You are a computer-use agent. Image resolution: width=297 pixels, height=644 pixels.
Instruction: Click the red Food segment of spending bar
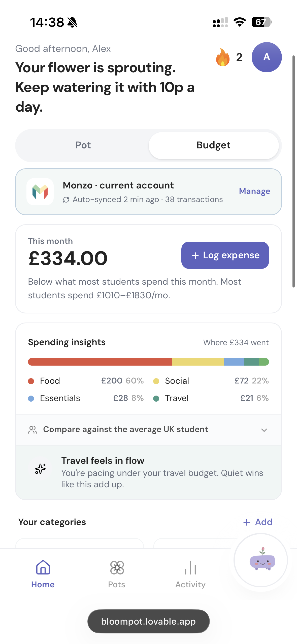point(100,362)
